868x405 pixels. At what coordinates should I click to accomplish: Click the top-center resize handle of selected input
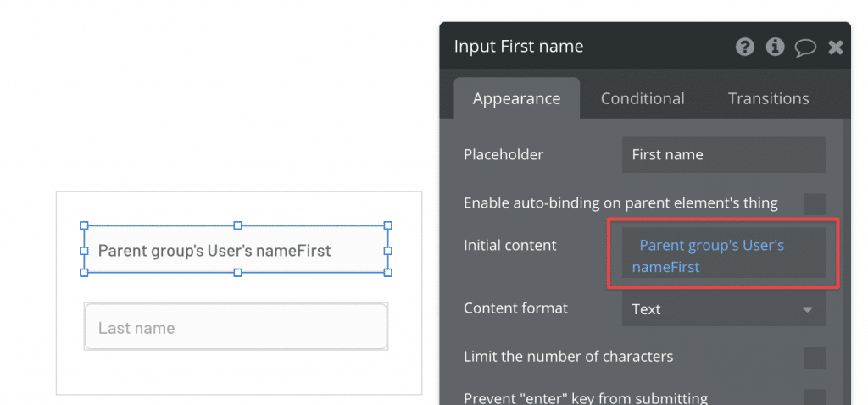point(237,225)
